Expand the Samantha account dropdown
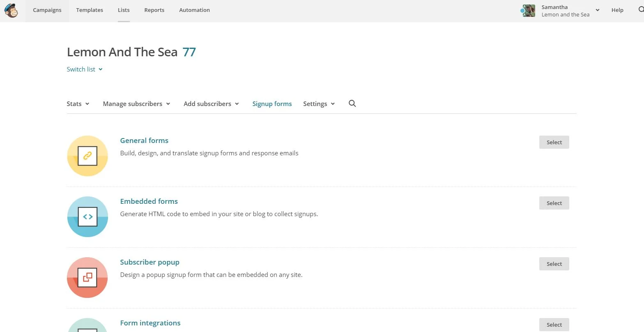 click(598, 10)
